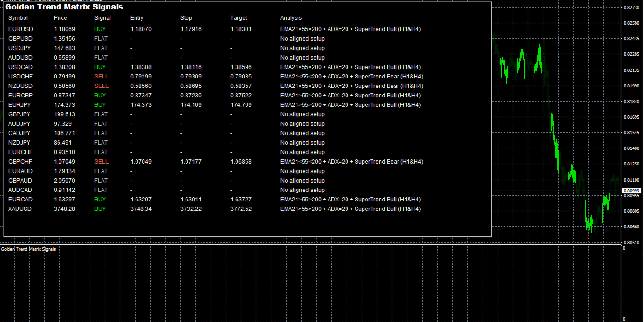The image size is (644, 322).
Task: Click the BUY signal for EURUSD
Action: (x=100, y=29)
